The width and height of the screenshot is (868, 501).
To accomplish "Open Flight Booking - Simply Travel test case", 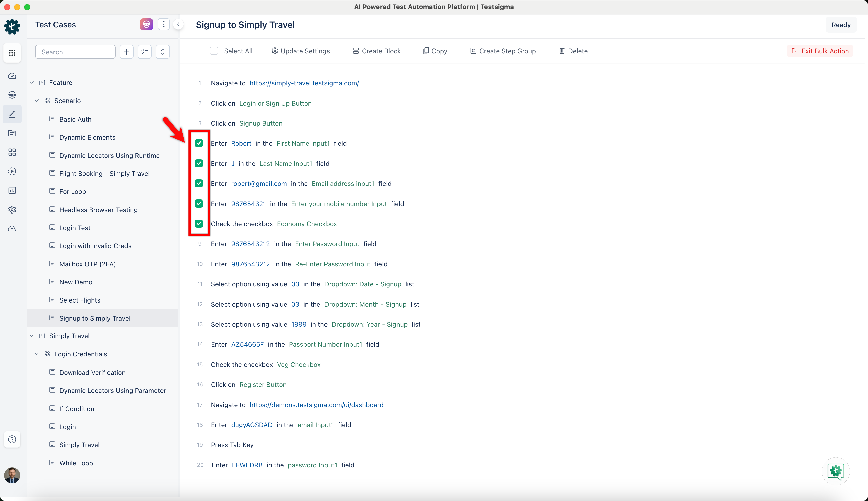I will point(104,173).
